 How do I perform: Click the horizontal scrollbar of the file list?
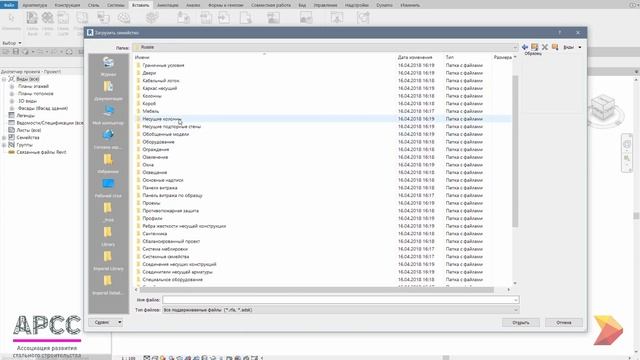pos(316,290)
